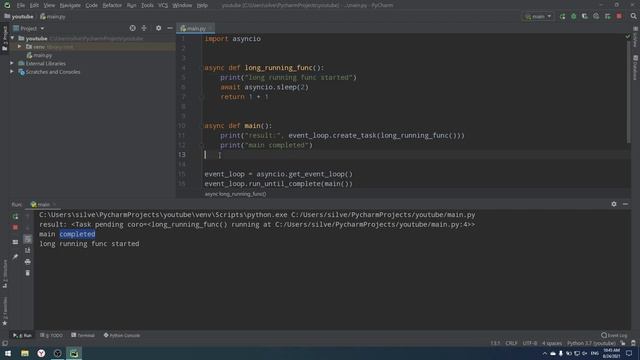Click the locate current file target icon
The width and height of the screenshot is (640, 360).
pyautogui.click(x=133, y=28)
